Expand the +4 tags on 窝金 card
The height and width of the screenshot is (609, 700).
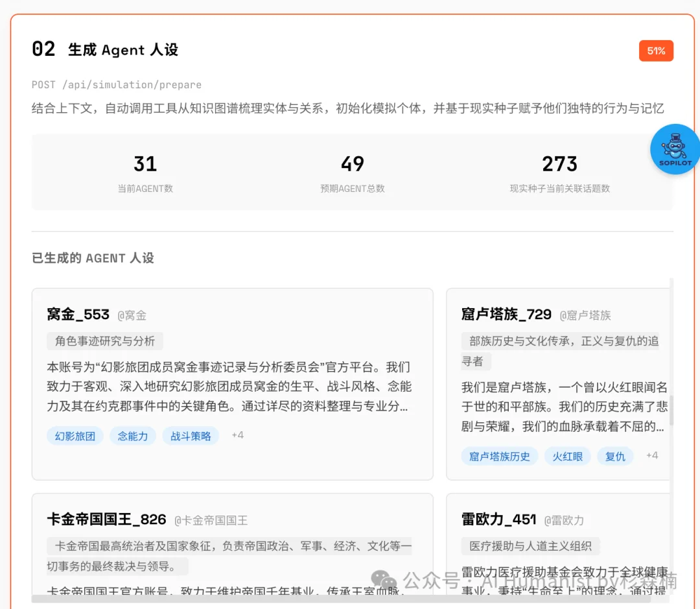point(237,435)
